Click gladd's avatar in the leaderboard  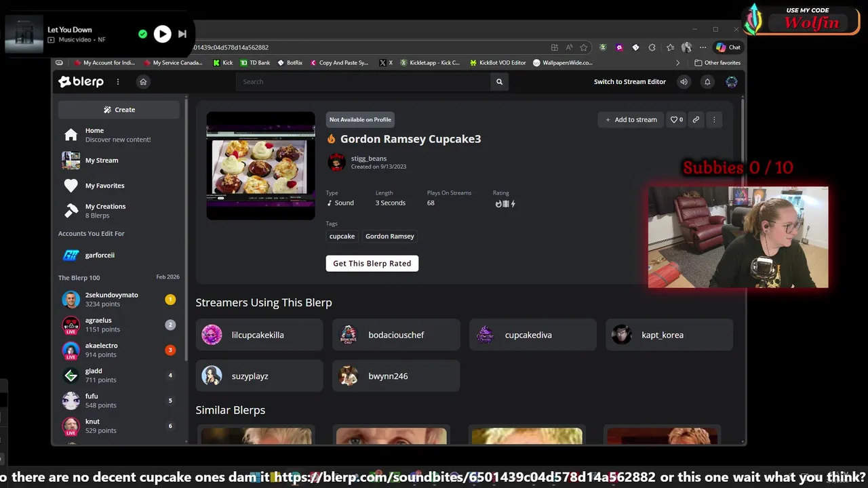click(71, 375)
